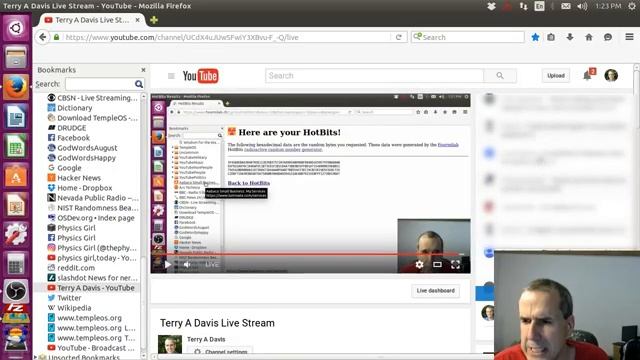Open a new tab with the plus icon
The width and height of the screenshot is (640, 360).
coord(154,20)
